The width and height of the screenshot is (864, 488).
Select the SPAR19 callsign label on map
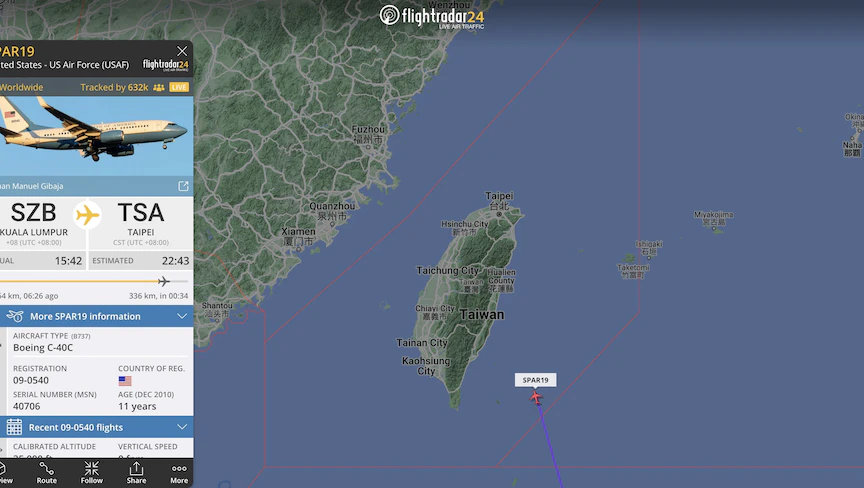click(x=536, y=380)
